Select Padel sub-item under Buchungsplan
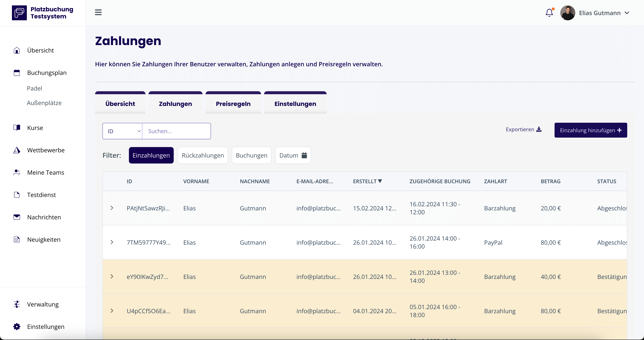This screenshot has height=340, width=644. click(x=34, y=88)
